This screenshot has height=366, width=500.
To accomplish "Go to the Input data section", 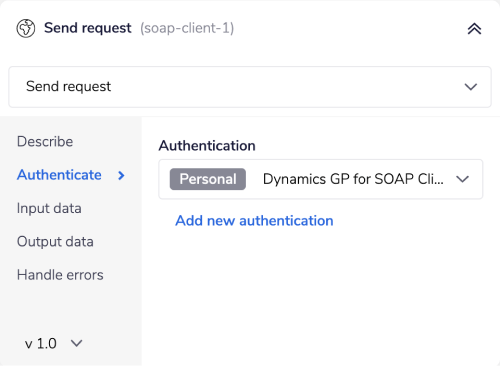I will [x=49, y=208].
